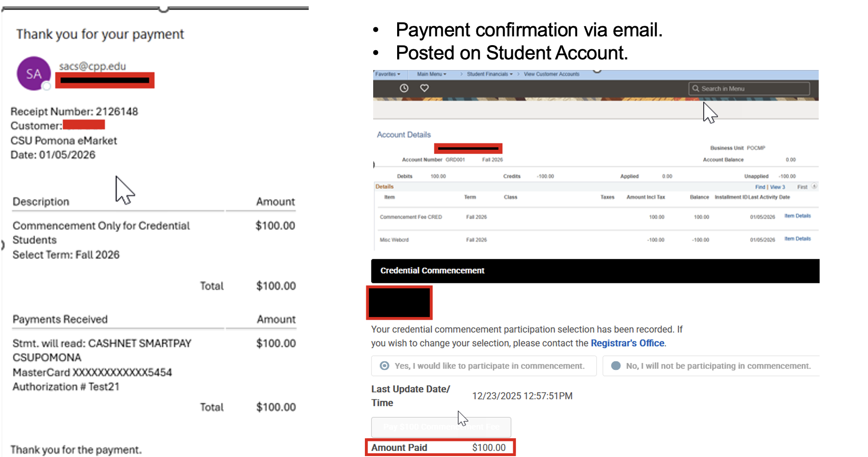
Task: Click the View 3 link
Action: (777, 187)
